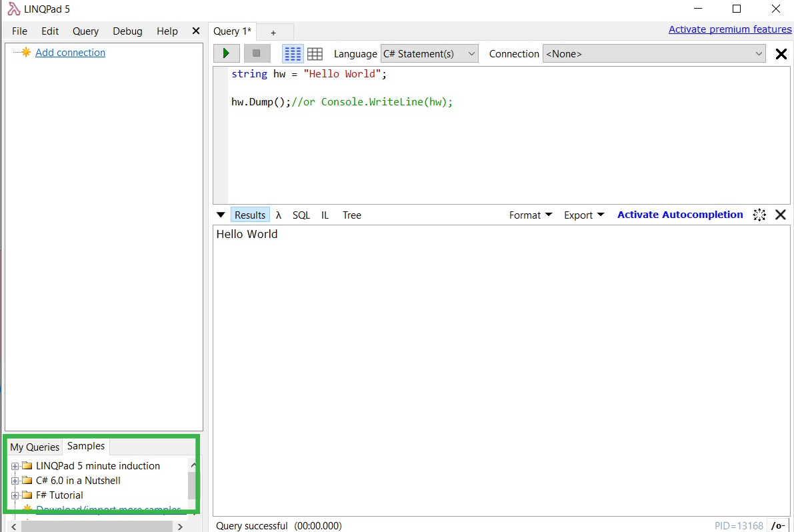
Task: Expand C# 6.0 in a Nutshell plus box
Action: coord(15,481)
